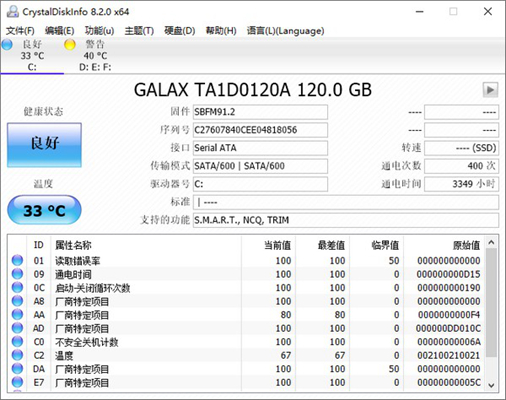Viewport: 506px width, 400px height.
Task: Click the 通电时间 attribute name in row 09
Action: [73, 274]
